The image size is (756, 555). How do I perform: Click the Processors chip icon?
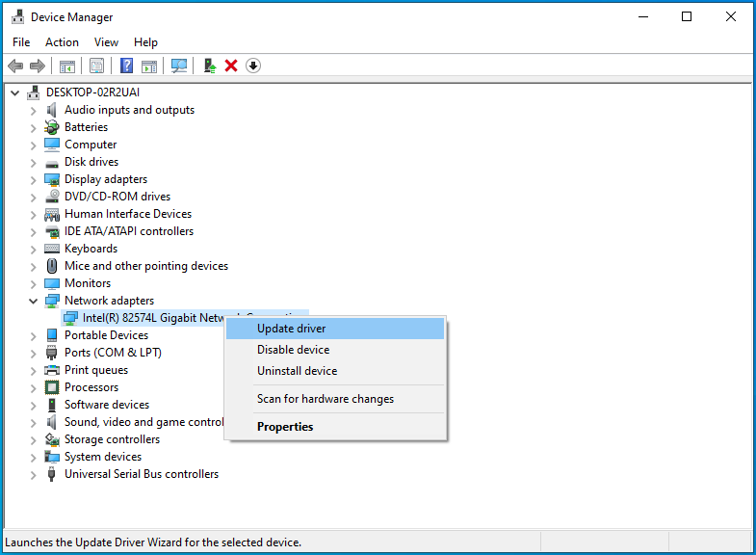coord(52,387)
